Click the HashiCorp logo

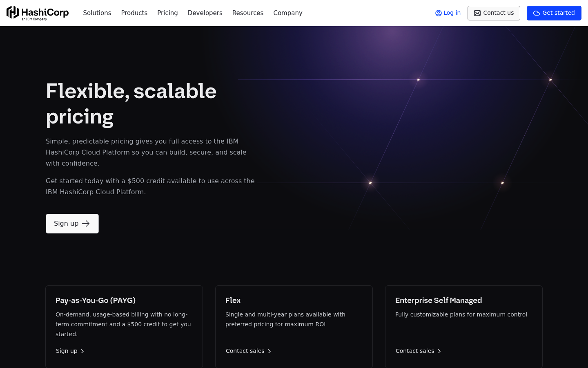(38, 13)
